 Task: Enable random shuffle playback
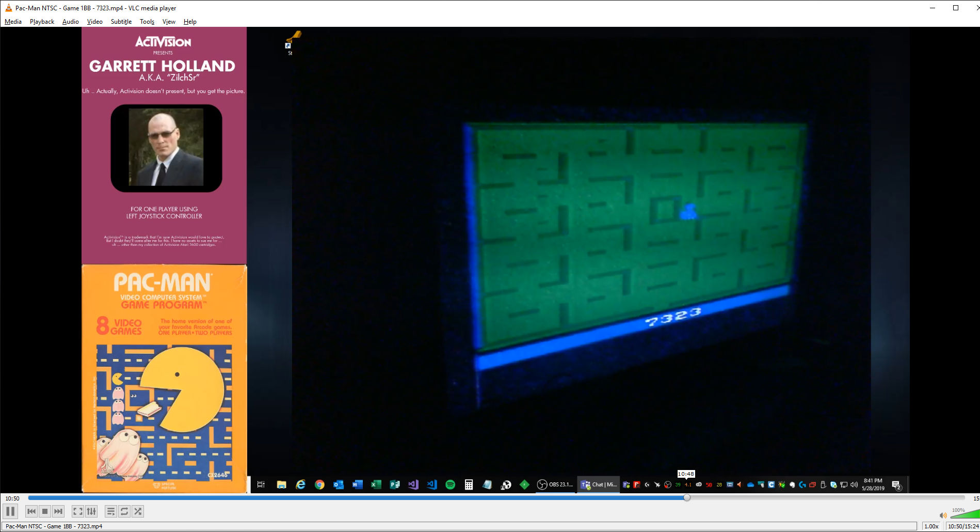click(x=138, y=511)
